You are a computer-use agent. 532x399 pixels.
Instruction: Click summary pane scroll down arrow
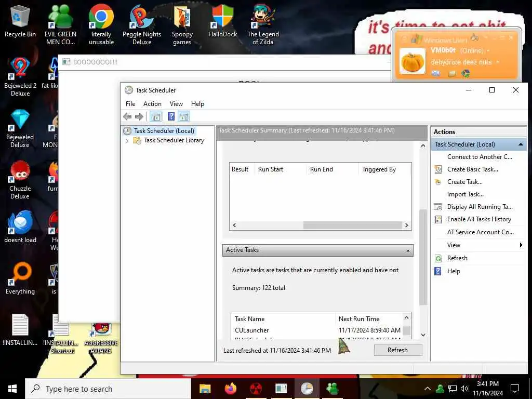pos(423,335)
